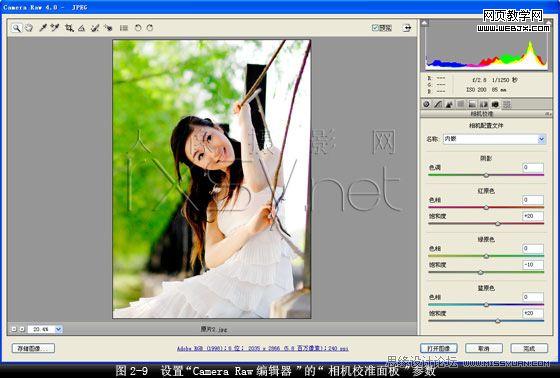Switch to the Camera Calibration tab
This screenshot has height=378, width=560.
pyautogui.click(x=495, y=104)
